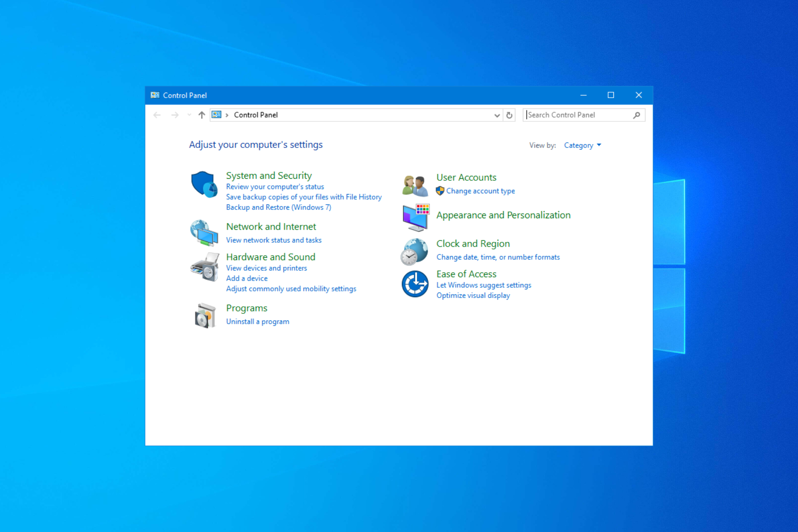Open System and Security heading
Image resolution: width=798 pixels, height=532 pixels.
[268, 175]
